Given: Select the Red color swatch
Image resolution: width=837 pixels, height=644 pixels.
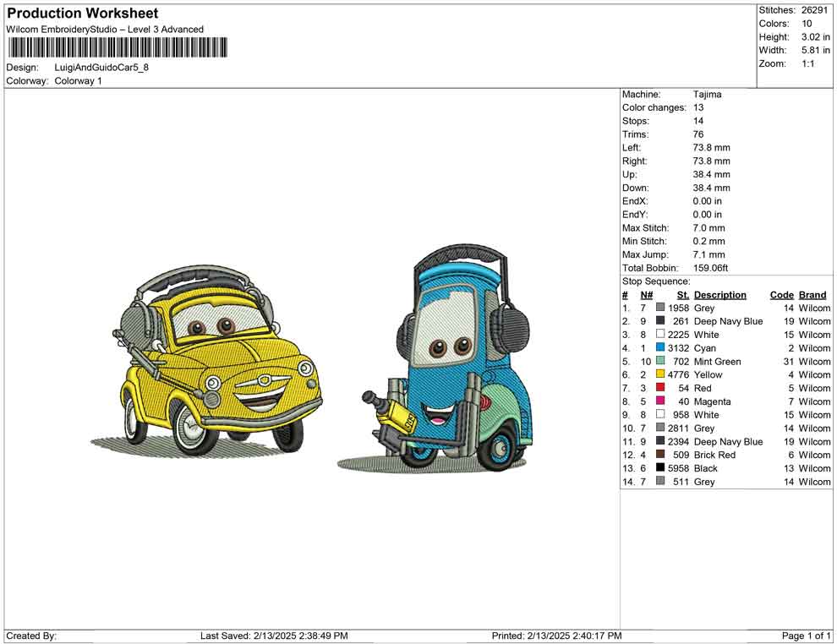Looking at the screenshot, I should [x=660, y=387].
